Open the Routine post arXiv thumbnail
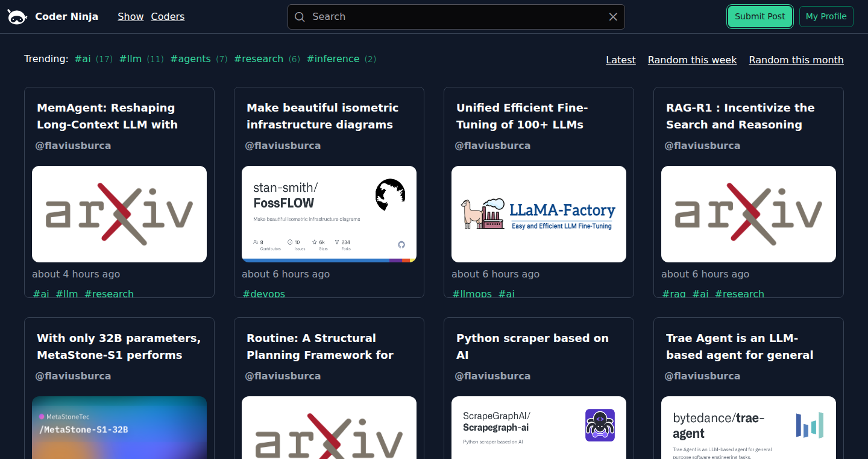Viewport: 868px width, 459px height. 329,428
